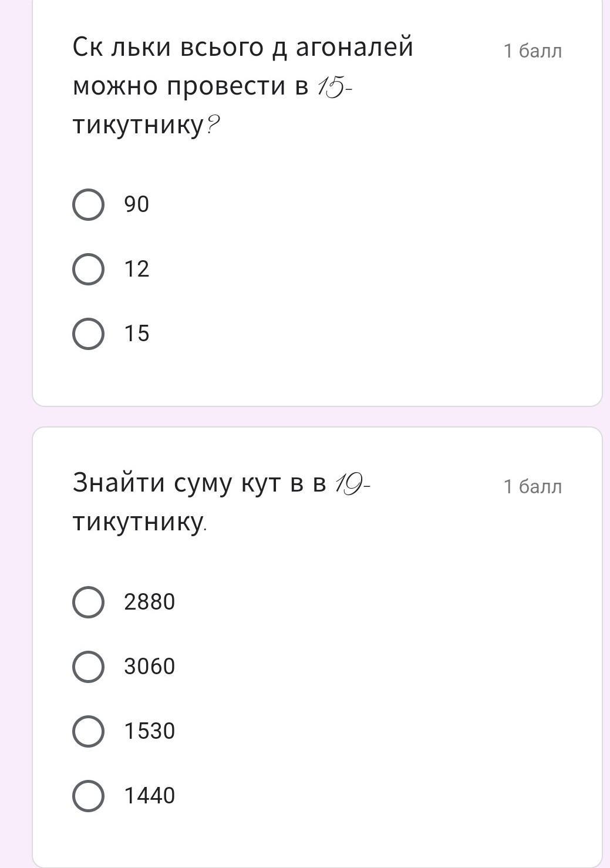Screen dimensions: 610x868
Task: Select the radio button for answer 90
Action: coord(89,204)
